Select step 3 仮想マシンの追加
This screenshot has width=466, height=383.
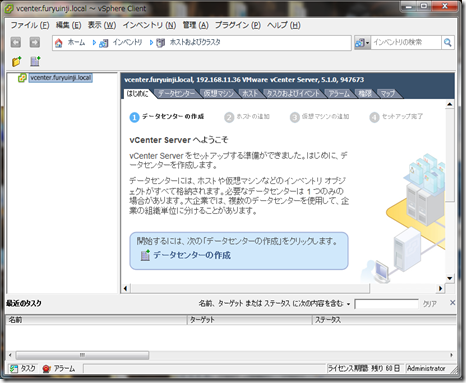[319, 117]
